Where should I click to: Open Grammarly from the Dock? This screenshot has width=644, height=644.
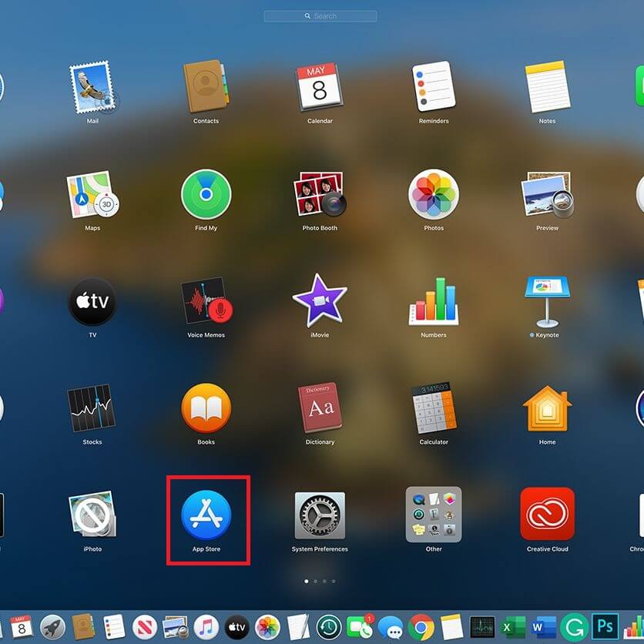click(x=574, y=627)
